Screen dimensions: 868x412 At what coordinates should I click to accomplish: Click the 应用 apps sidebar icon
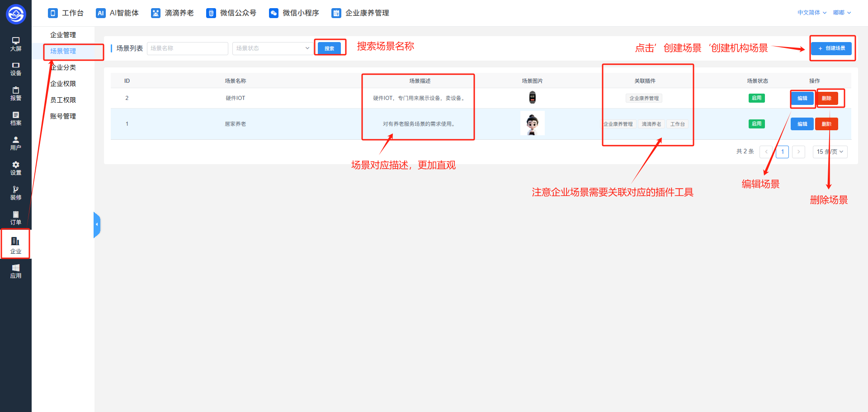16,271
